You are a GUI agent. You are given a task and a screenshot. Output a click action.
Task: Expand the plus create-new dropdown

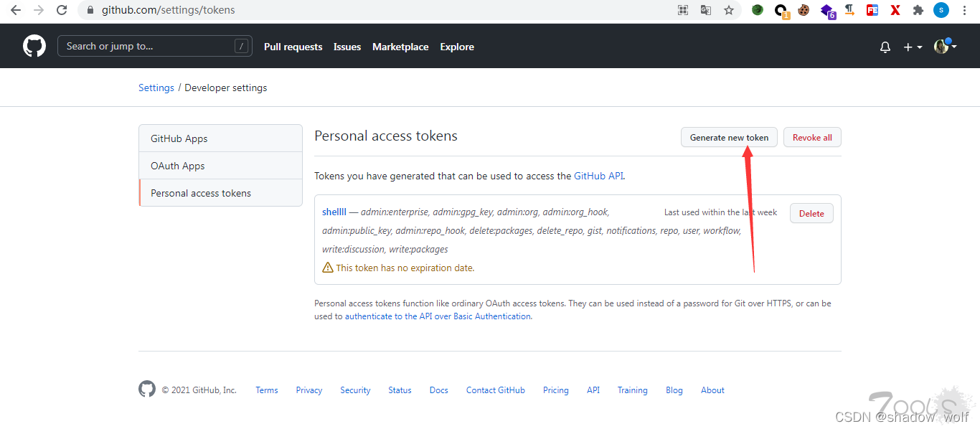tap(913, 47)
